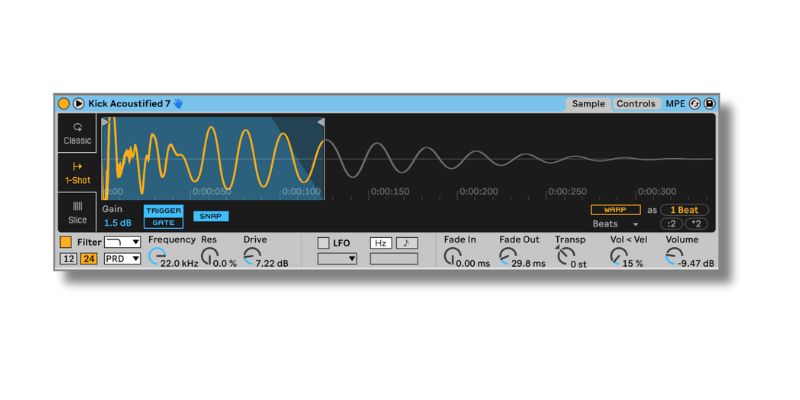Toggle the device activator on/off button
The height and width of the screenshot is (400, 800).
click(x=64, y=104)
